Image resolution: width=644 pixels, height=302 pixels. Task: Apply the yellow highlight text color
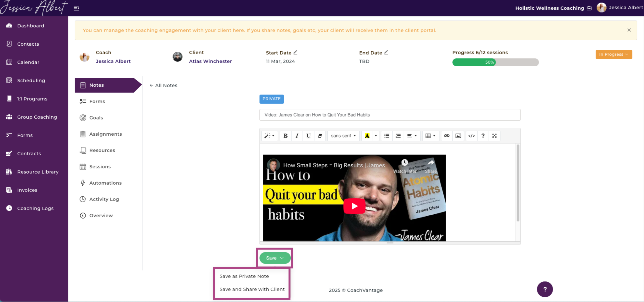[x=367, y=136]
